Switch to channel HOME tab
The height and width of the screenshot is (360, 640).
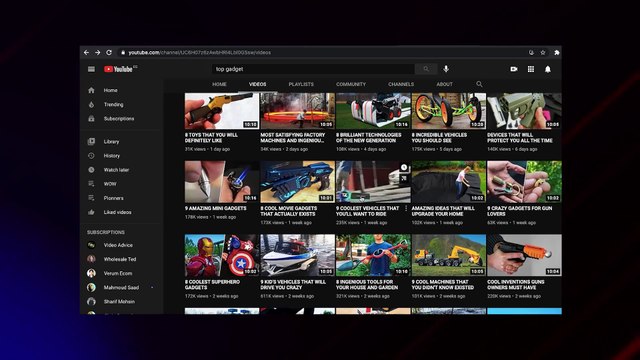pos(219,84)
